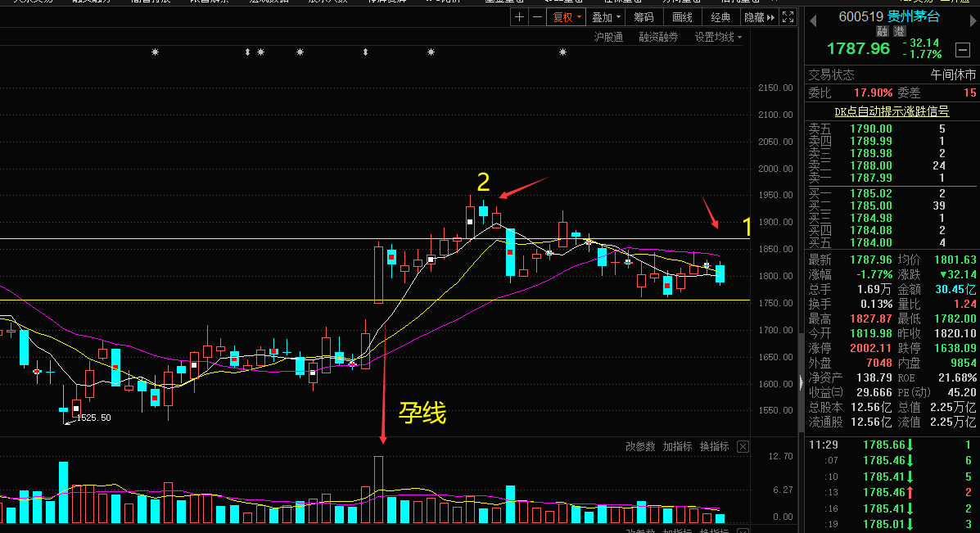Click the 委比 value 17.90%

coord(873,93)
